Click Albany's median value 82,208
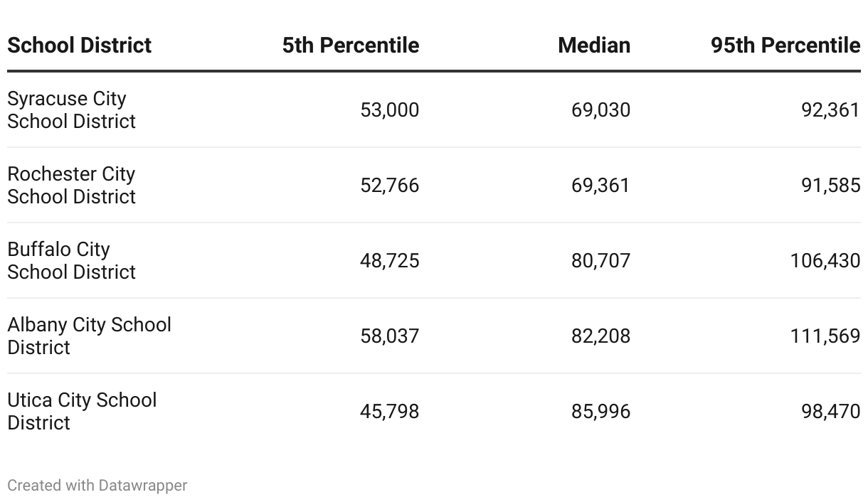Screen dimensions: 868x502 (x=600, y=336)
